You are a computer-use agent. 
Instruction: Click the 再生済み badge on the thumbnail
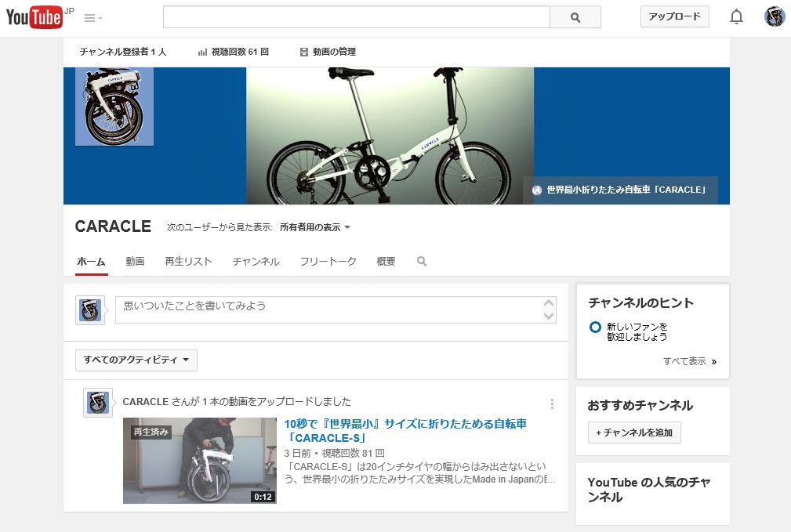pyautogui.click(x=151, y=432)
